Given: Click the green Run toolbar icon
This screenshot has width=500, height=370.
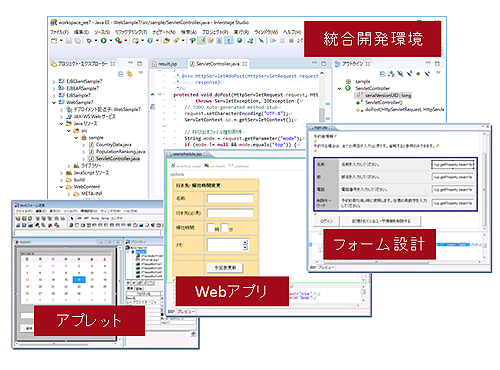Looking at the screenshot, I should coord(104,41).
